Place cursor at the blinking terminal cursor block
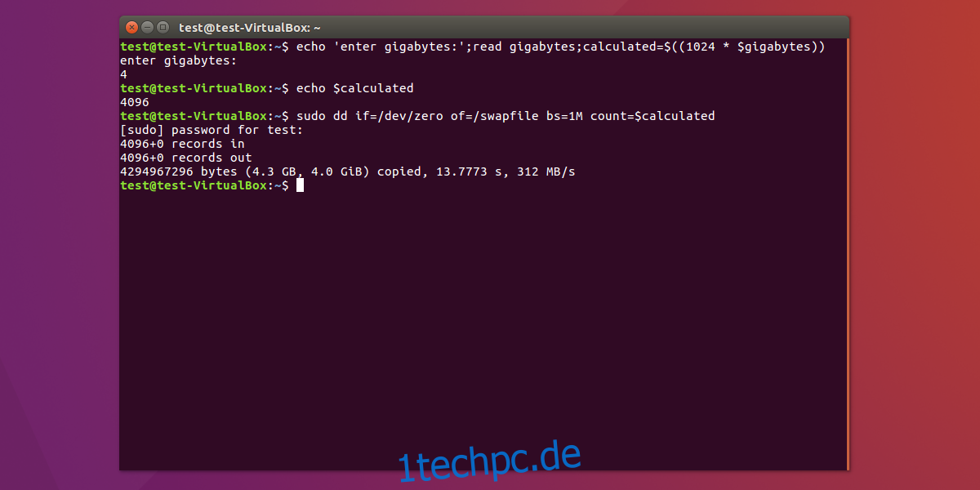Viewport: 980px width, 490px height. click(x=300, y=185)
